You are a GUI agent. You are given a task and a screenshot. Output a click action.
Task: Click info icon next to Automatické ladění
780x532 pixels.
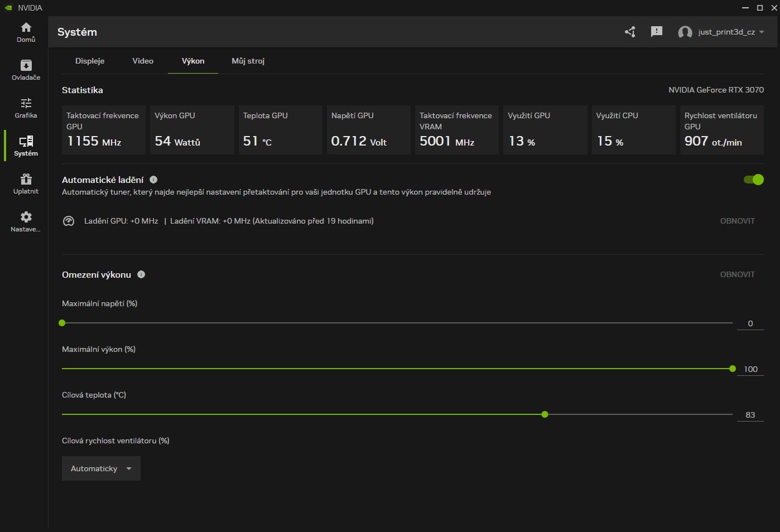pyautogui.click(x=153, y=180)
